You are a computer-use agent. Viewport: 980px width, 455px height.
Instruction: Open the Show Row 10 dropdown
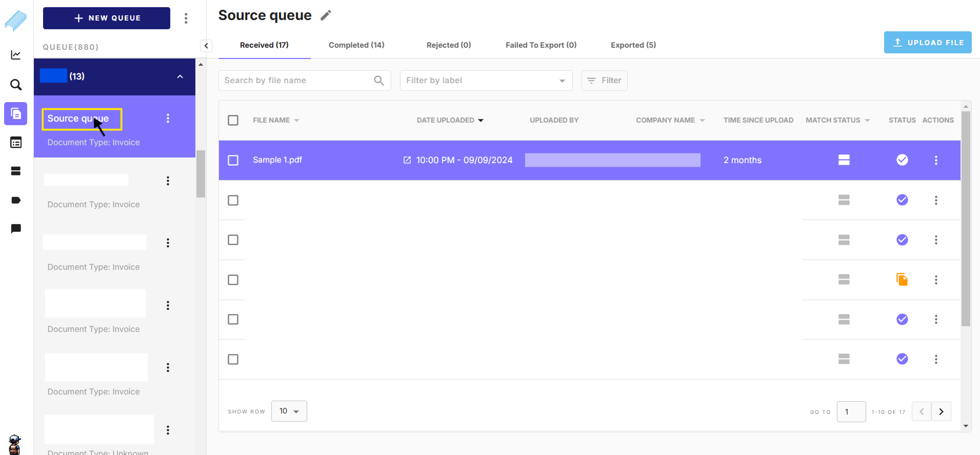(x=289, y=411)
